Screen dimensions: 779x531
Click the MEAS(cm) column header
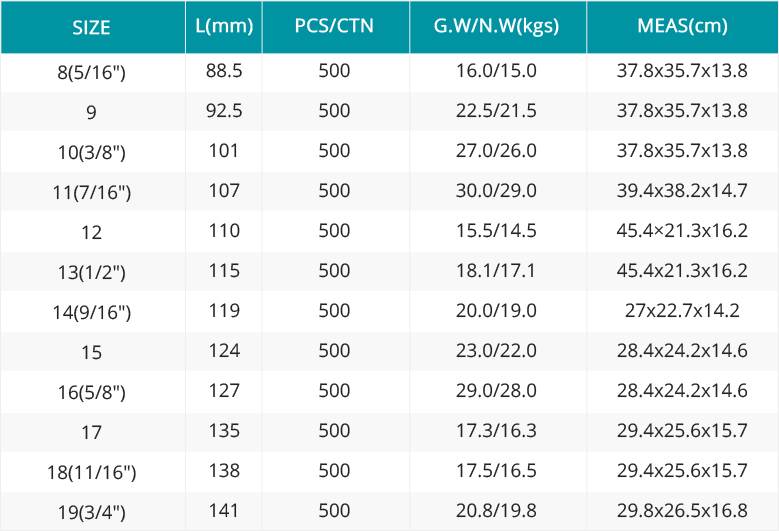[683, 26]
